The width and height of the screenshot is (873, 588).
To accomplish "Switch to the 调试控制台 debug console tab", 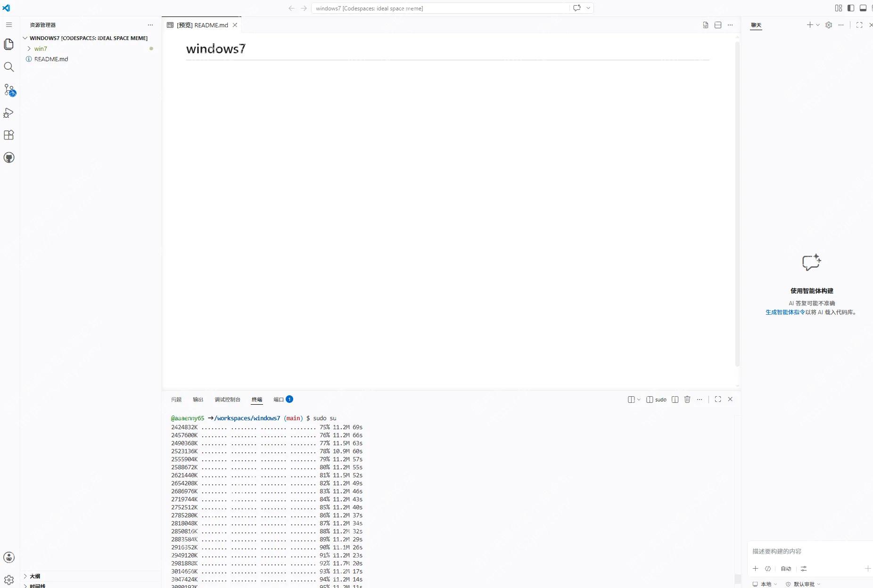I will (227, 400).
